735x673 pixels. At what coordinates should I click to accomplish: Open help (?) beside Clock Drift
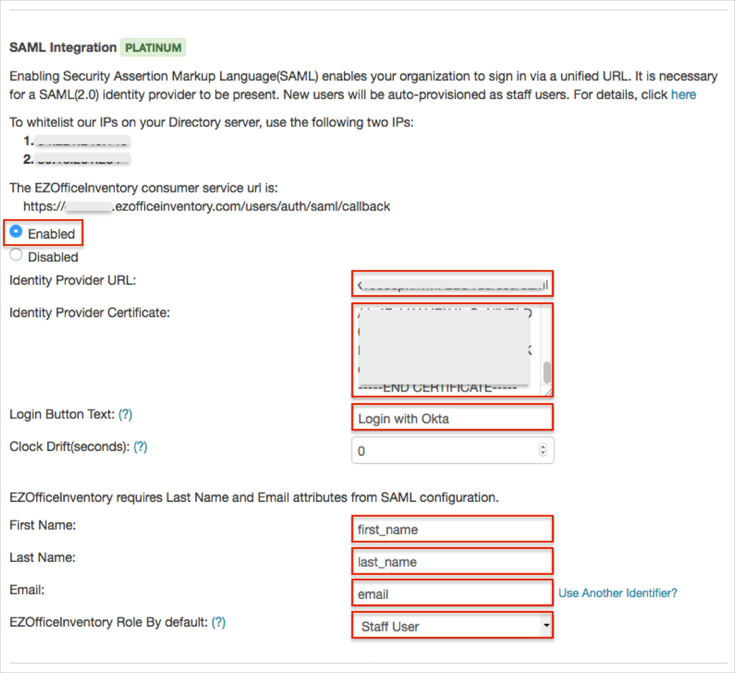[140, 447]
